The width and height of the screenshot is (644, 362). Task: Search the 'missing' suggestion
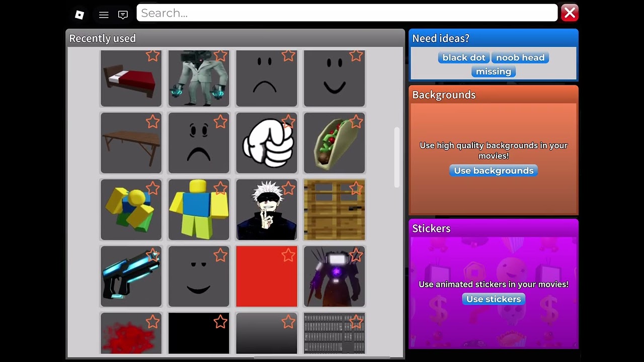[494, 71]
